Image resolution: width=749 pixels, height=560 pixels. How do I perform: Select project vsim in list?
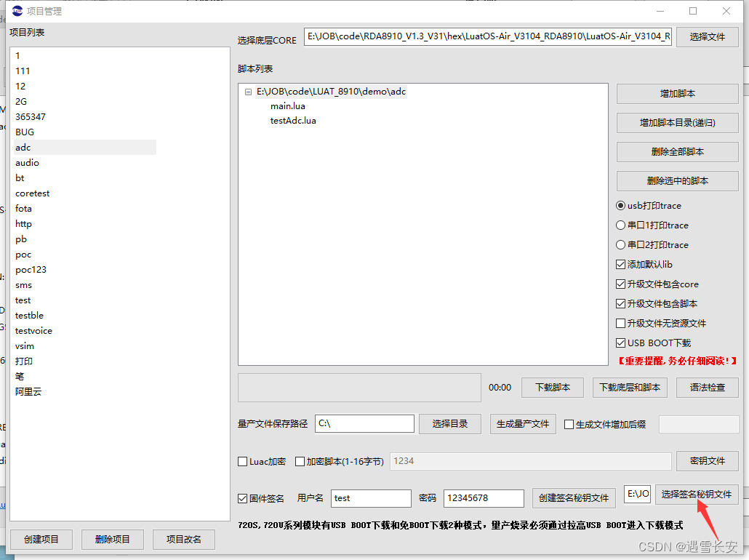[25, 346]
